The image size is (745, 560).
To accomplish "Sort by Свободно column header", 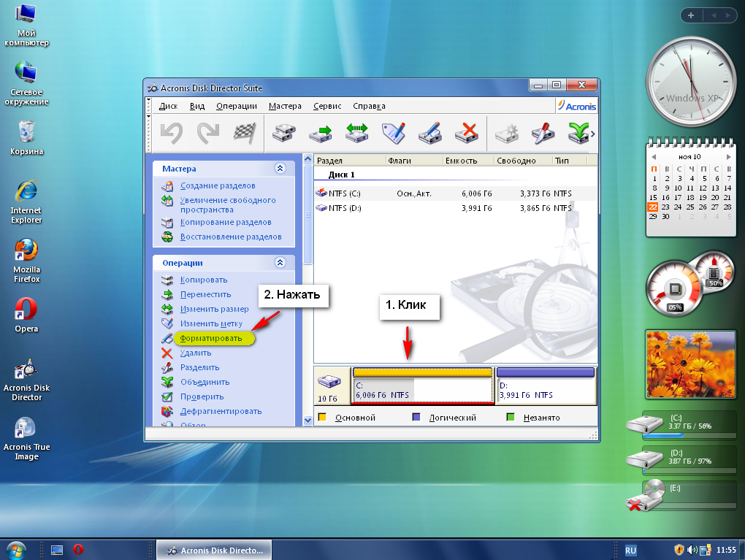I will tap(523, 161).
